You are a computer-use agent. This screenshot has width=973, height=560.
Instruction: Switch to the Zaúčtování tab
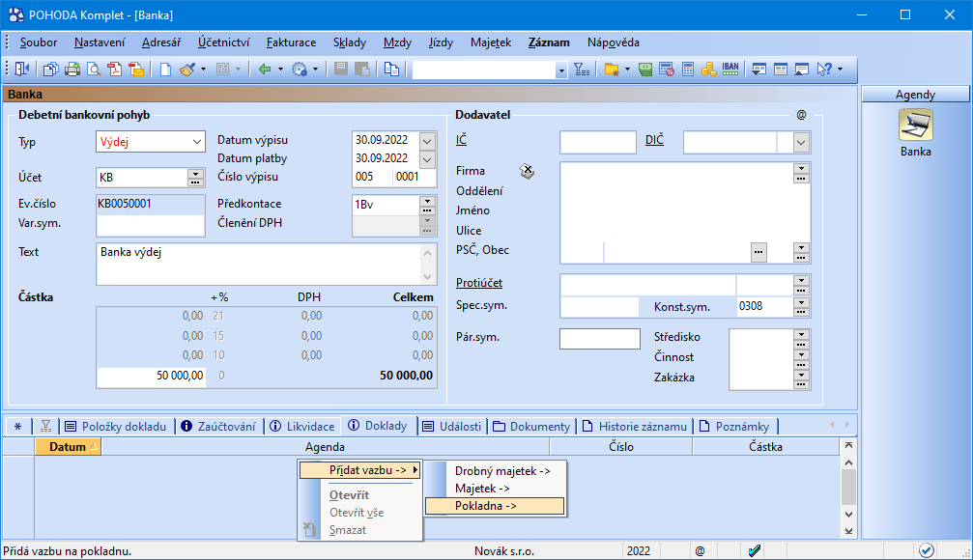pyautogui.click(x=218, y=427)
